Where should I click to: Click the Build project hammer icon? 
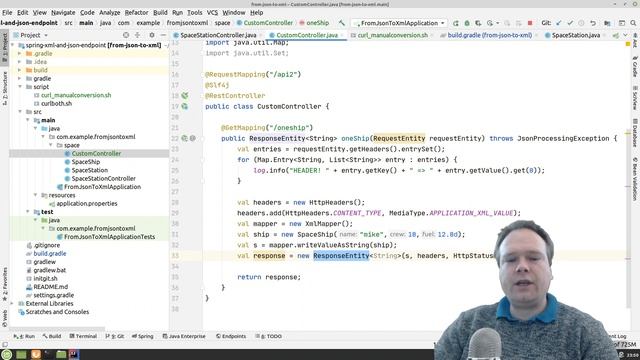click(x=342, y=23)
